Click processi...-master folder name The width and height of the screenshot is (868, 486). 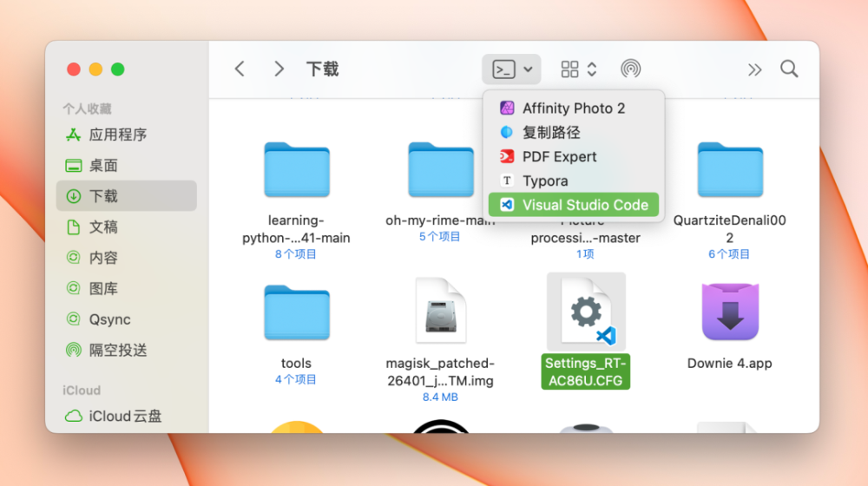[585, 238]
